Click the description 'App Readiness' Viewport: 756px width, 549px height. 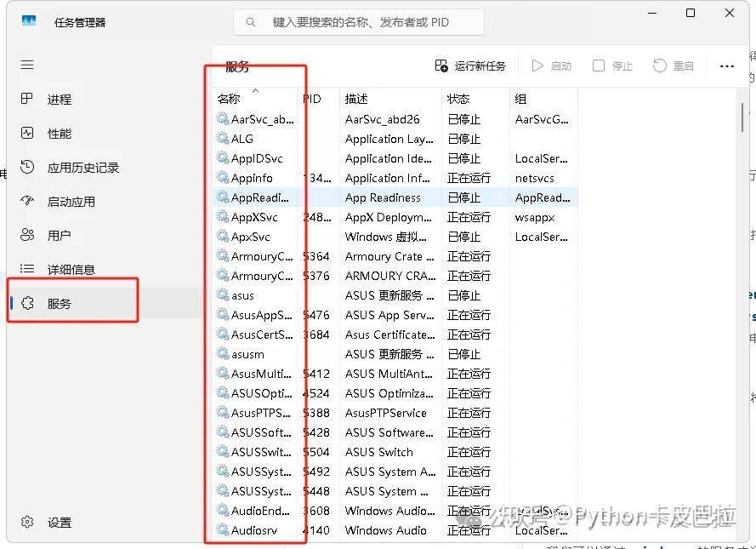pyautogui.click(x=383, y=197)
